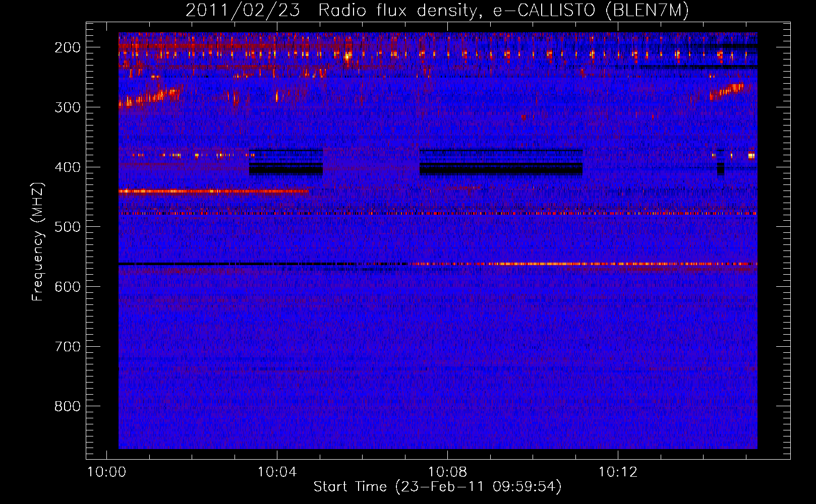
Task: Click the "Frequency (MHZ)" axis label
Action: click(x=38, y=242)
